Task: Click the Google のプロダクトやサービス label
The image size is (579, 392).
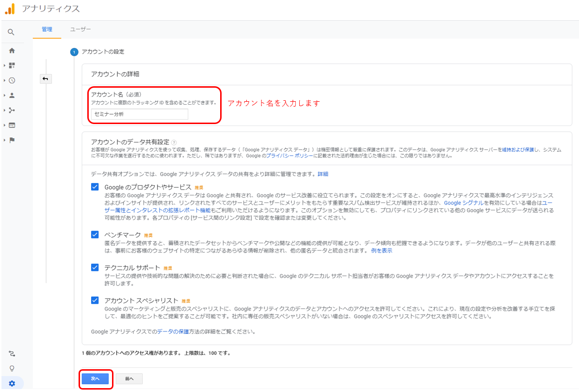Action: point(148,187)
